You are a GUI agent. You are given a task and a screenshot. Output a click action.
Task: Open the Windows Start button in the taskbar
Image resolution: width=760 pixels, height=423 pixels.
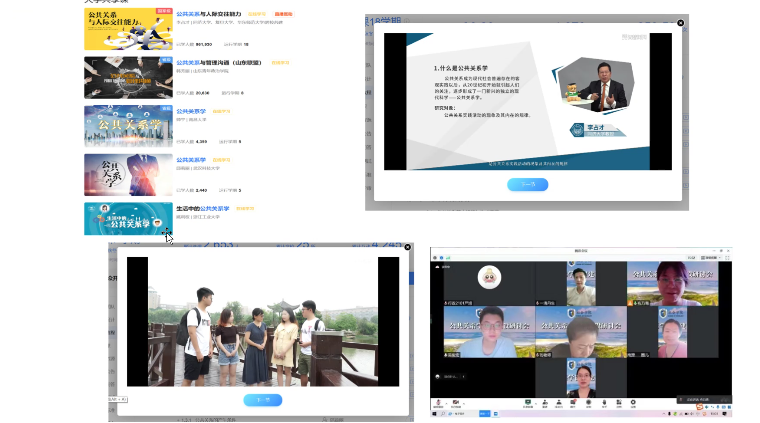tap(434, 414)
